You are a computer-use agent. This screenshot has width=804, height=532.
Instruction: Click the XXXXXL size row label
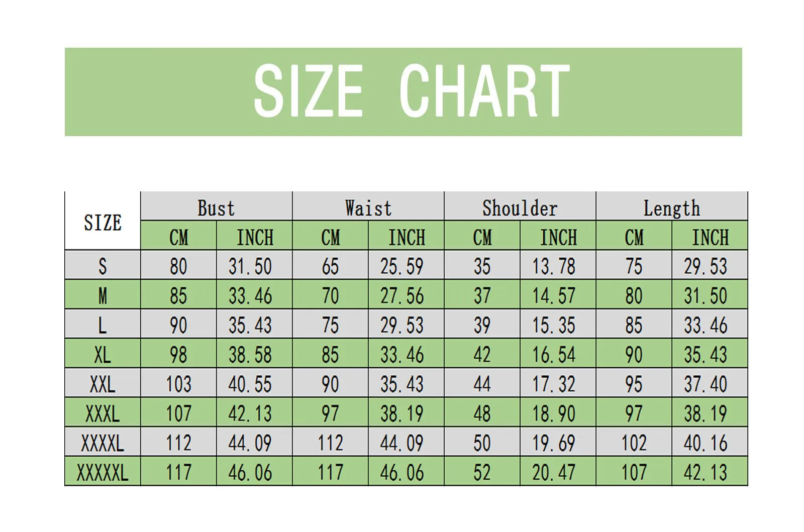[103, 472]
